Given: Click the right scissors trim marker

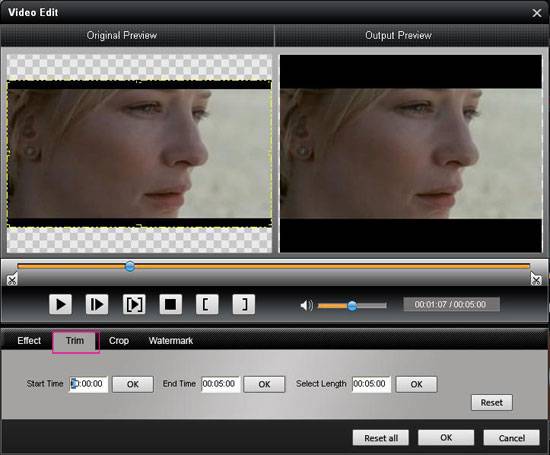Looking at the screenshot, I should point(536,280).
